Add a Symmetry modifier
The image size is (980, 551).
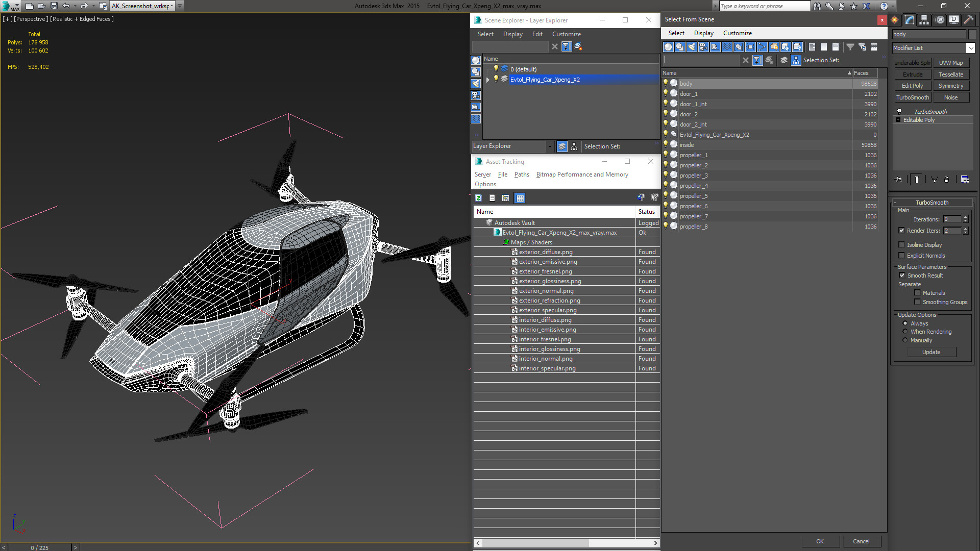click(x=950, y=86)
